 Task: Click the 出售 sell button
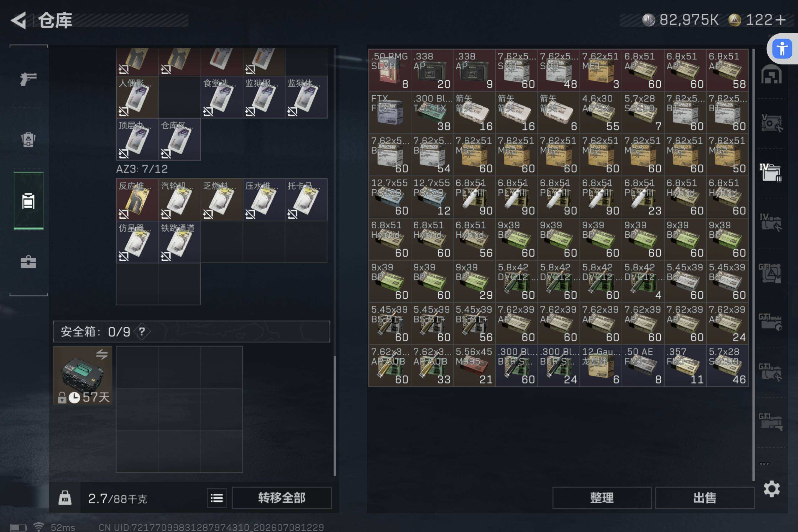pos(705,498)
